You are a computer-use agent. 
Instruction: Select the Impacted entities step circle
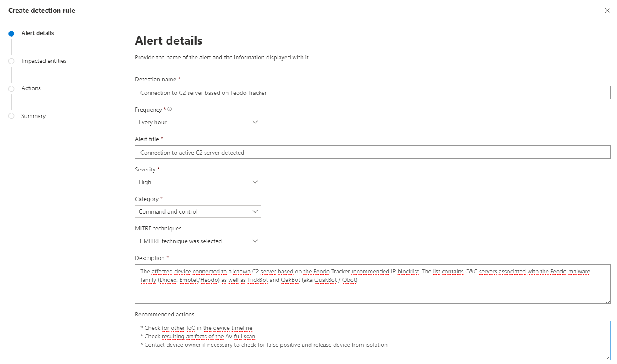click(11, 61)
